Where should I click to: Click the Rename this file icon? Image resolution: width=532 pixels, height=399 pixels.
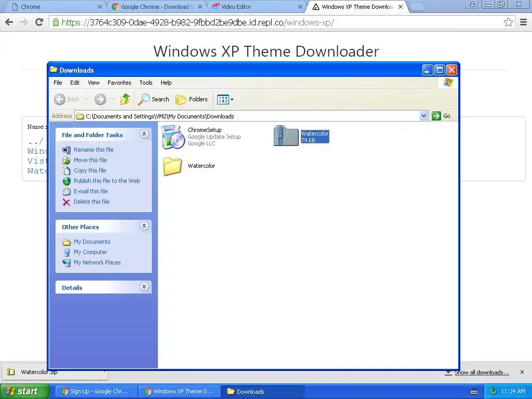coord(66,150)
